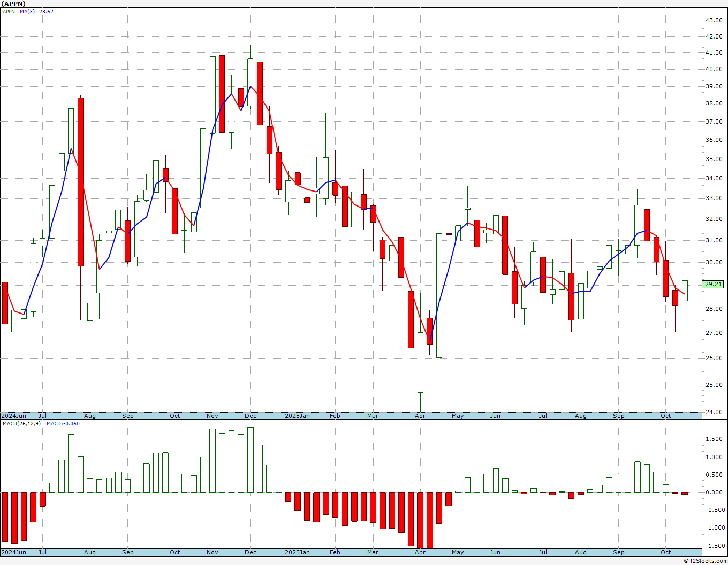The height and width of the screenshot is (565, 728).
Task: Click May on the price chart date axis
Action: (458, 416)
